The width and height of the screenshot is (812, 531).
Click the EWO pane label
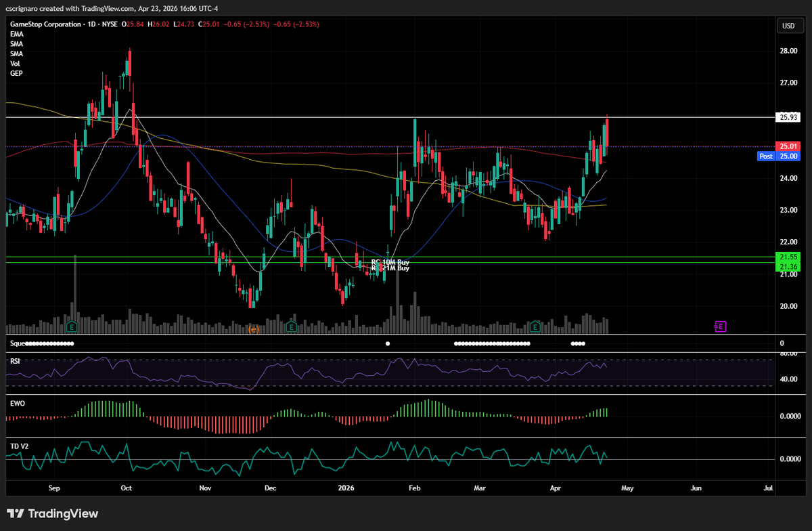(x=16, y=404)
